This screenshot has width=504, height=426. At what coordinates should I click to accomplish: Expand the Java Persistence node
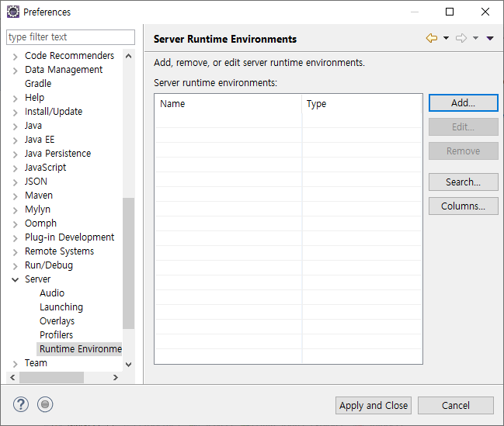[x=15, y=154]
